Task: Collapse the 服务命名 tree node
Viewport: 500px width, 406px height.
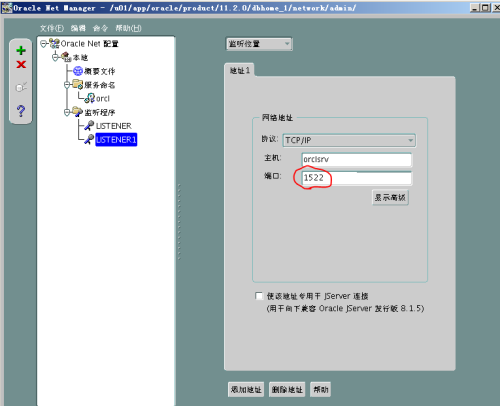Action: click(67, 85)
